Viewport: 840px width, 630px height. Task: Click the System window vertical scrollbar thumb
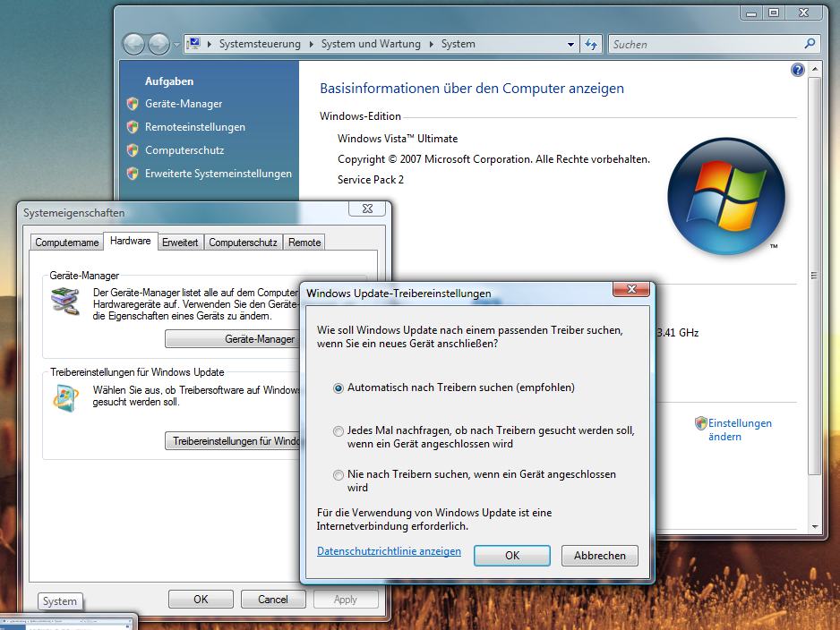pyautogui.click(x=814, y=276)
